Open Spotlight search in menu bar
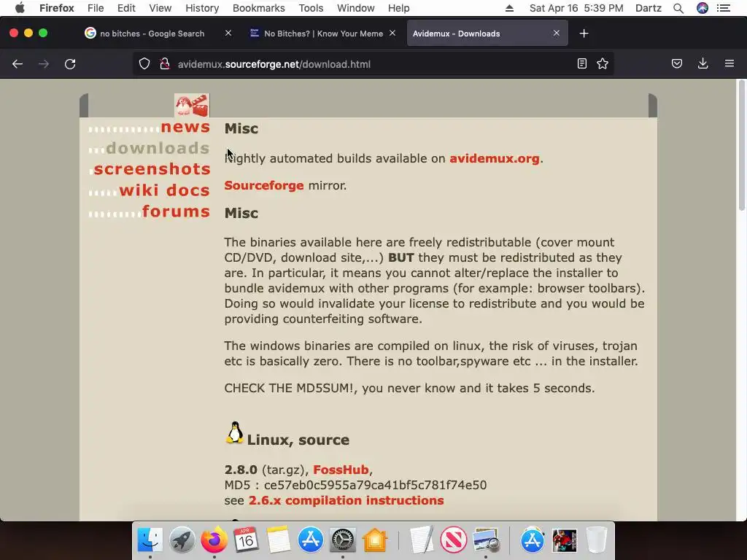The image size is (747, 560). [x=678, y=8]
